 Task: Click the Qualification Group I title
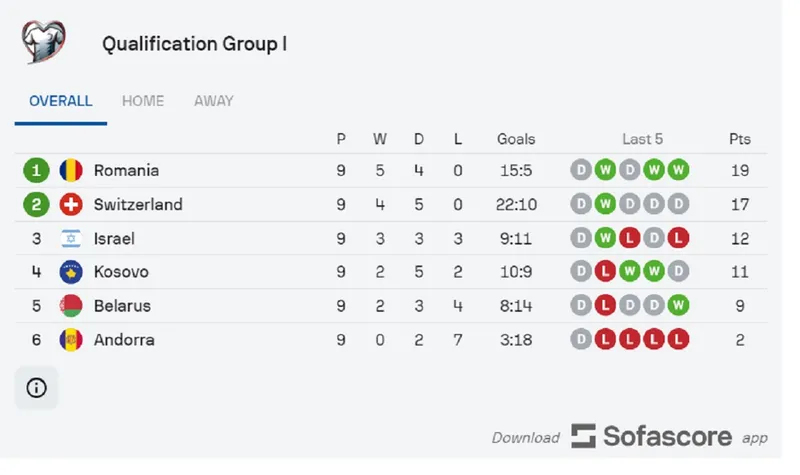tap(195, 45)
